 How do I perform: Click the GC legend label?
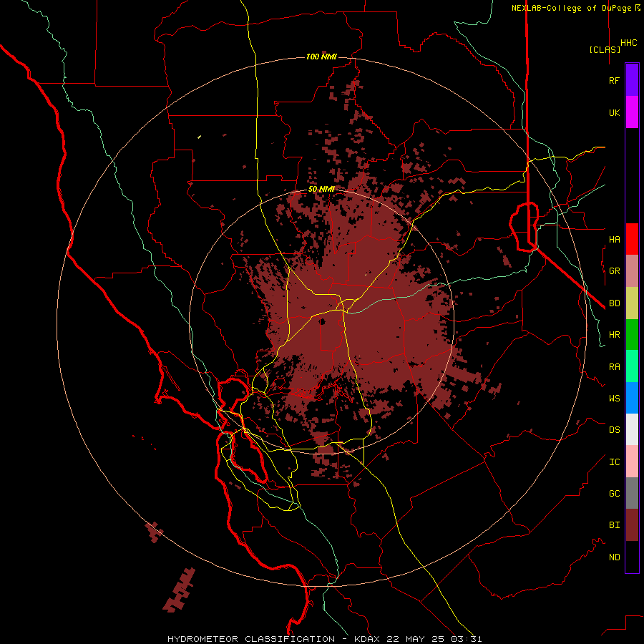[614, 494]
